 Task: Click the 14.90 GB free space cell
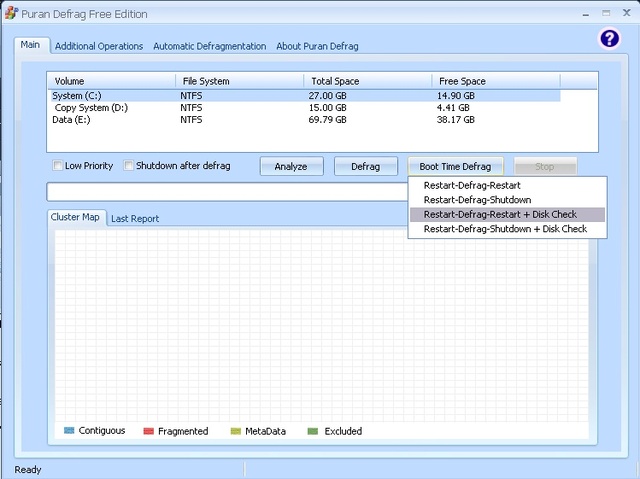point(456,96)
